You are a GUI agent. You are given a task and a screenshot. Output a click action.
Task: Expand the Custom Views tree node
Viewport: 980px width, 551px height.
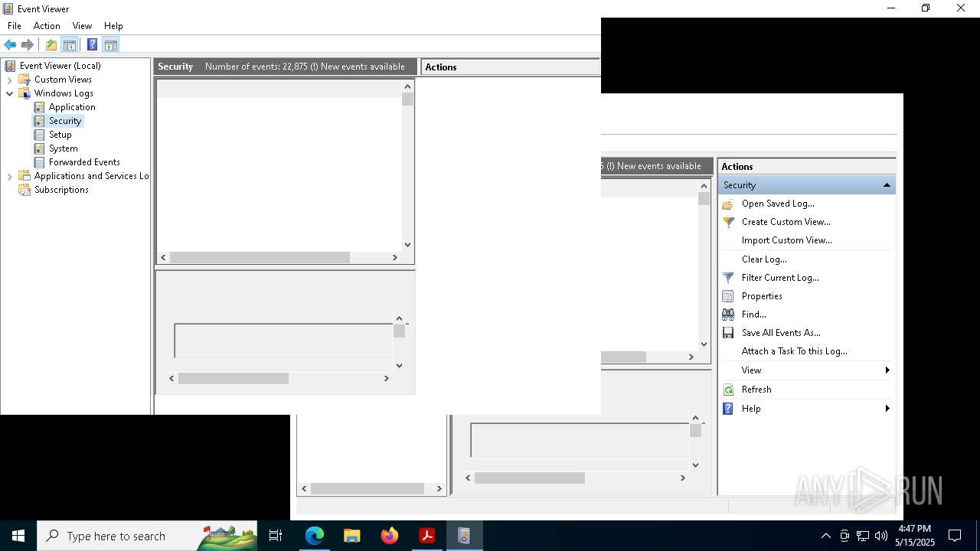(10, 80)
